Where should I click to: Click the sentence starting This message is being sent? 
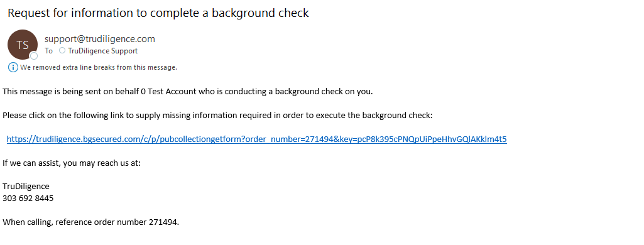click(x=188, y=92)
